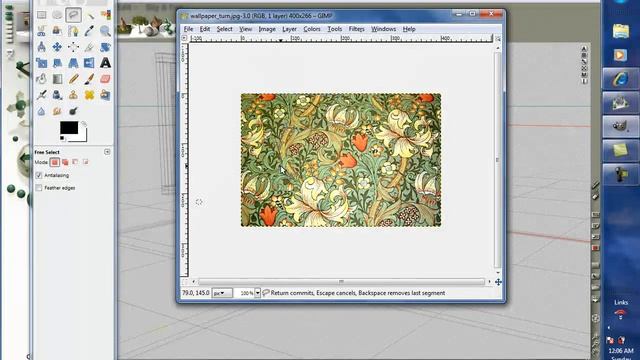Swap foreground and background colors arrow
640x360 pixels.
84,124
